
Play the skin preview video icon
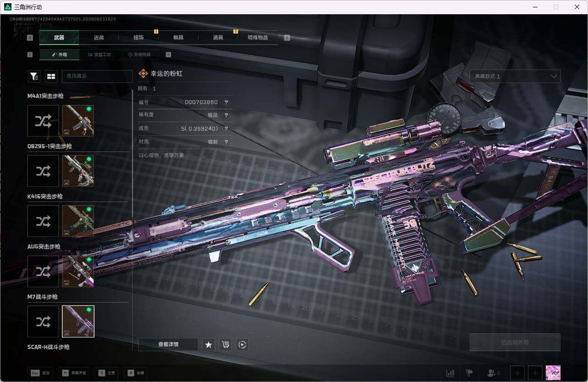[242, 344]
